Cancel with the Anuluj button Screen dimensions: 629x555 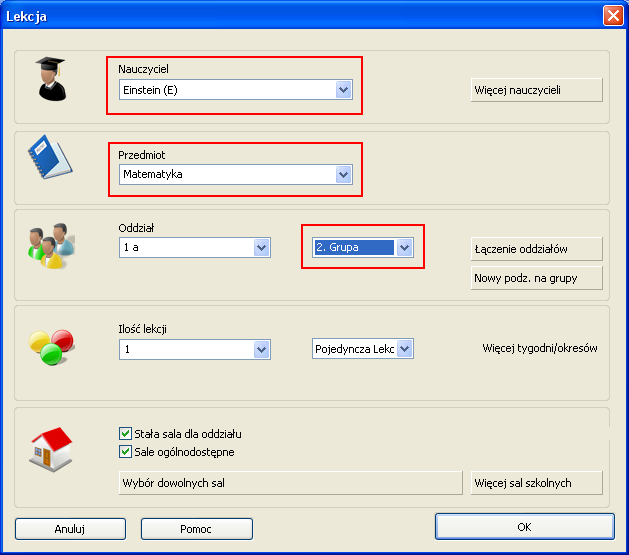tap(70, 529)
